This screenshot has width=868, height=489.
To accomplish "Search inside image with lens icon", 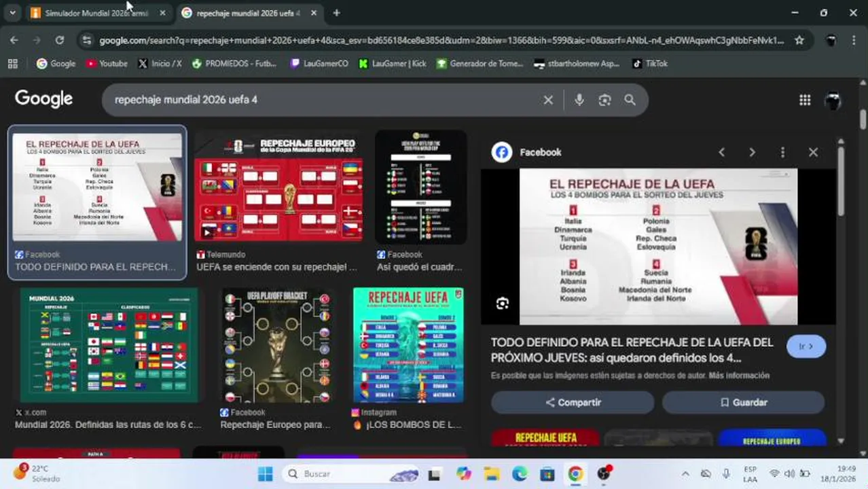I will click(x=502, y=304).
